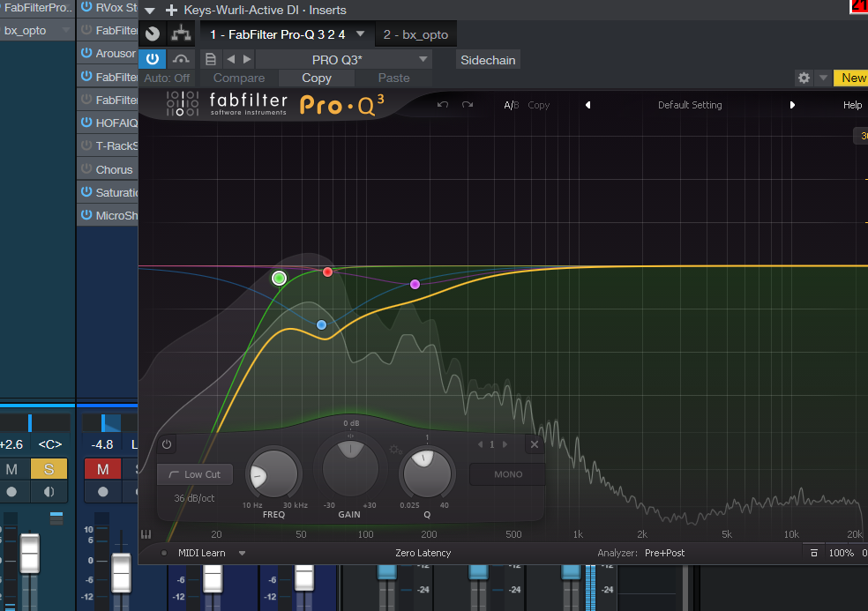Toggle the A/B state switch
The height and width of the screenshot is (611, 868).
point(512,105)
